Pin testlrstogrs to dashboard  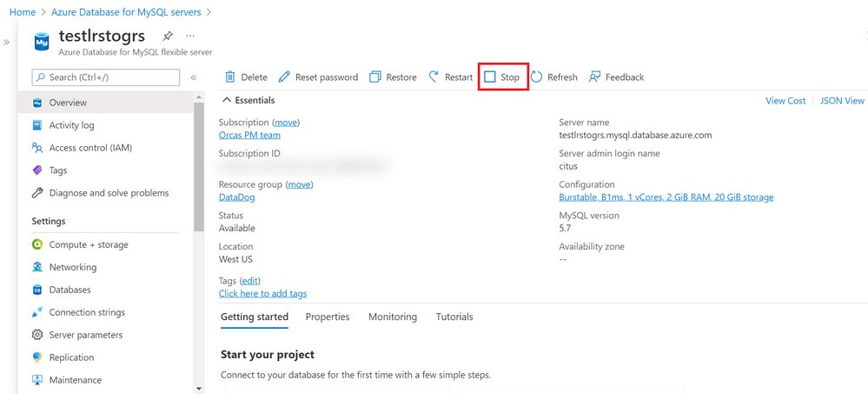pos(168,36)
